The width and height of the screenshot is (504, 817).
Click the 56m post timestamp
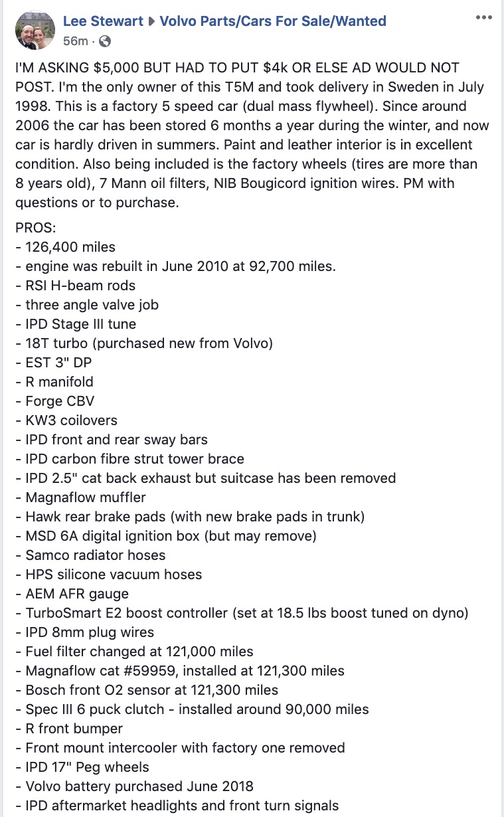(75, 41)
